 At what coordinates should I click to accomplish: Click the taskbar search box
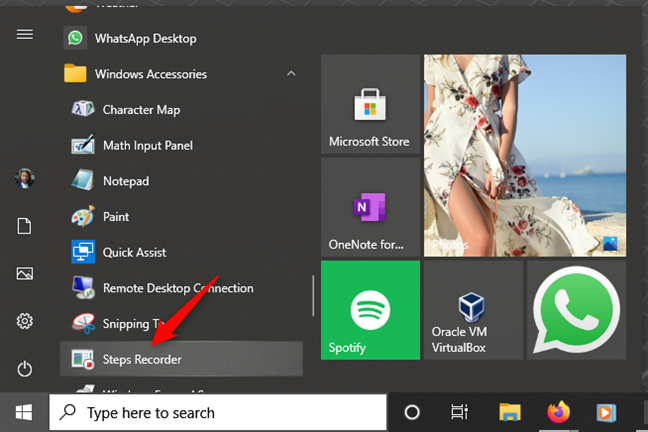[218, 412]
